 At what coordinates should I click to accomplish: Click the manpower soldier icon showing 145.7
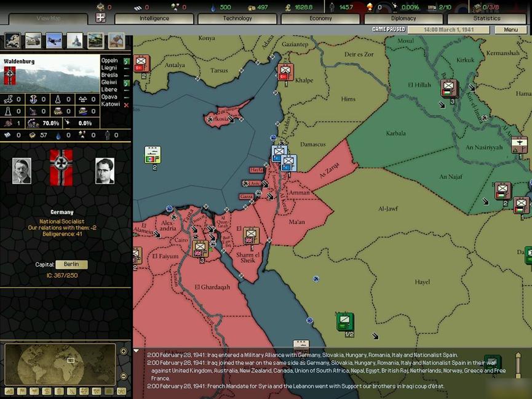[332, 7]
